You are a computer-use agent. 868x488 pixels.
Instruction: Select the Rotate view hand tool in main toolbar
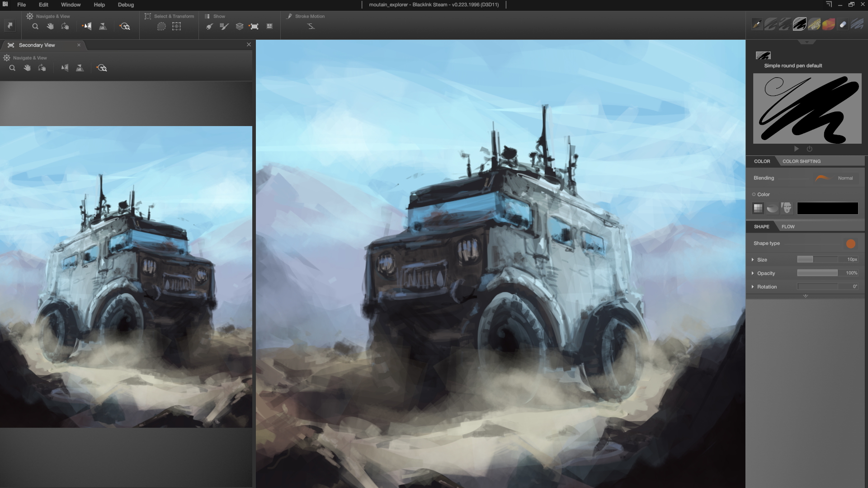point(65,27)
